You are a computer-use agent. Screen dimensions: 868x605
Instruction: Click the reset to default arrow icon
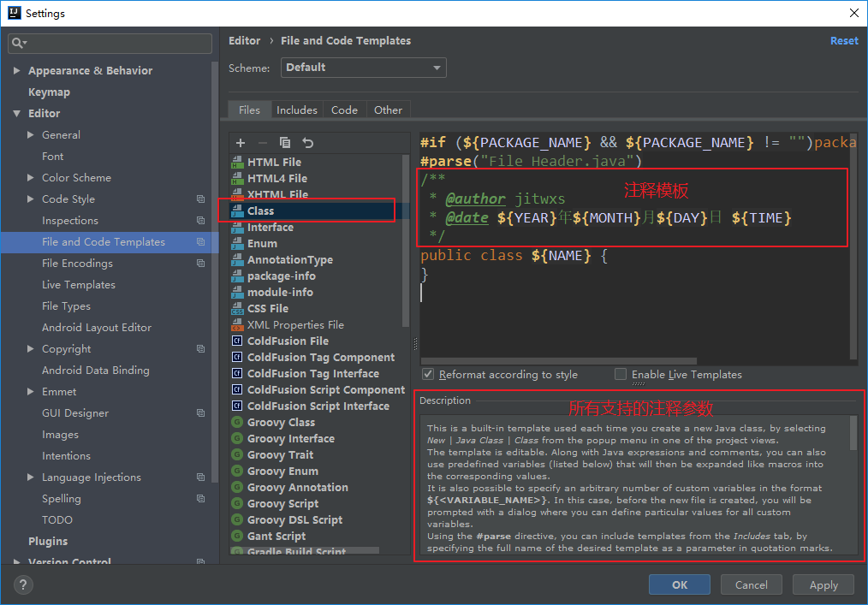pyautogui.click(x=308, y=143)
